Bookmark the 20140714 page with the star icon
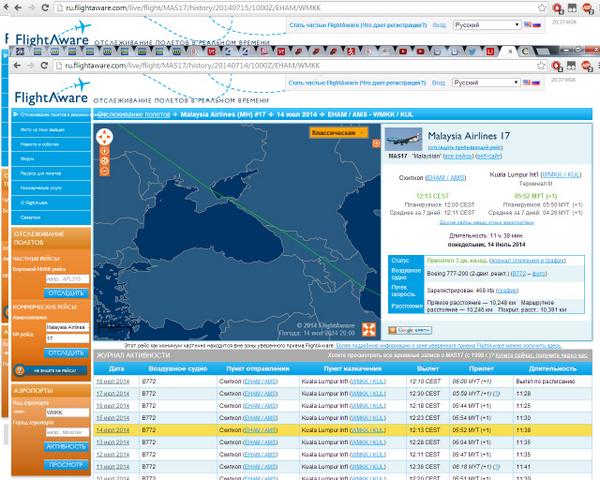Viewport: 600px width, 480px height. pos(541,65)
